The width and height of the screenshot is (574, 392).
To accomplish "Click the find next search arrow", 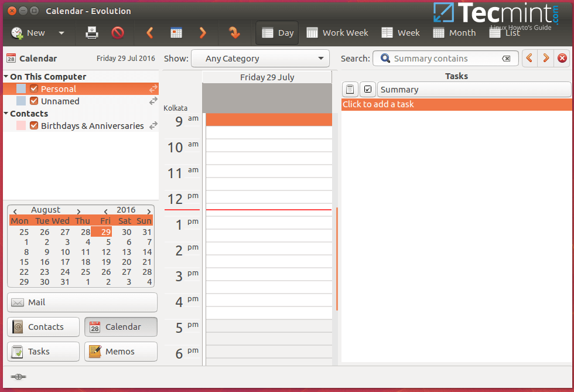I will pos(546,58).
